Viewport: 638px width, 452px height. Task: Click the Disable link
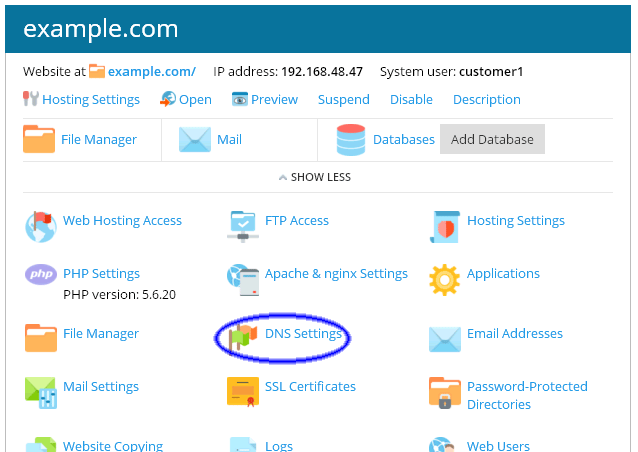tap(411, 100)
